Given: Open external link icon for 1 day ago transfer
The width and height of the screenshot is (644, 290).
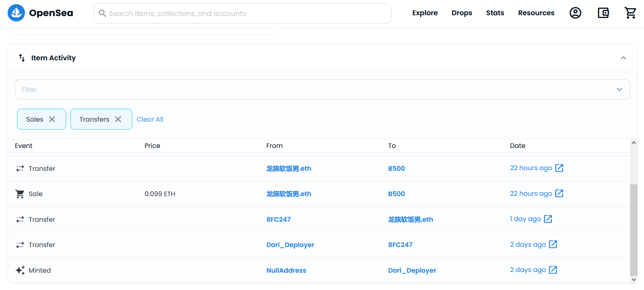Looking at the screenshot, I should click(548, 219).
